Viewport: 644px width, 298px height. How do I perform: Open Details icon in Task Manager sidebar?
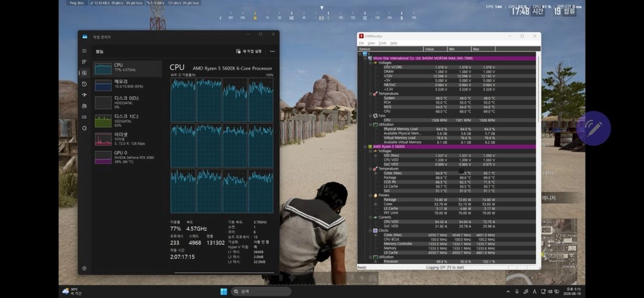tap(84, 117)
